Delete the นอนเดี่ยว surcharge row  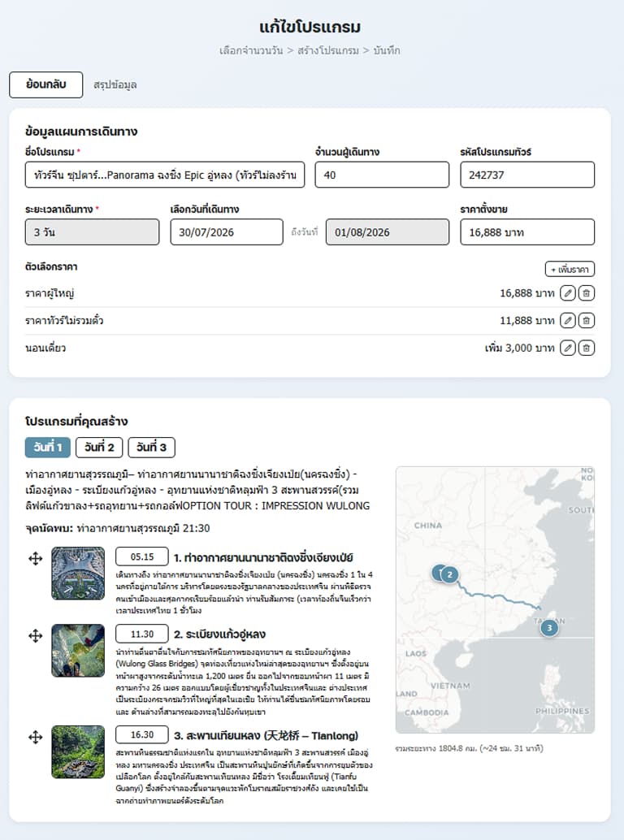(x=587, y=348)
